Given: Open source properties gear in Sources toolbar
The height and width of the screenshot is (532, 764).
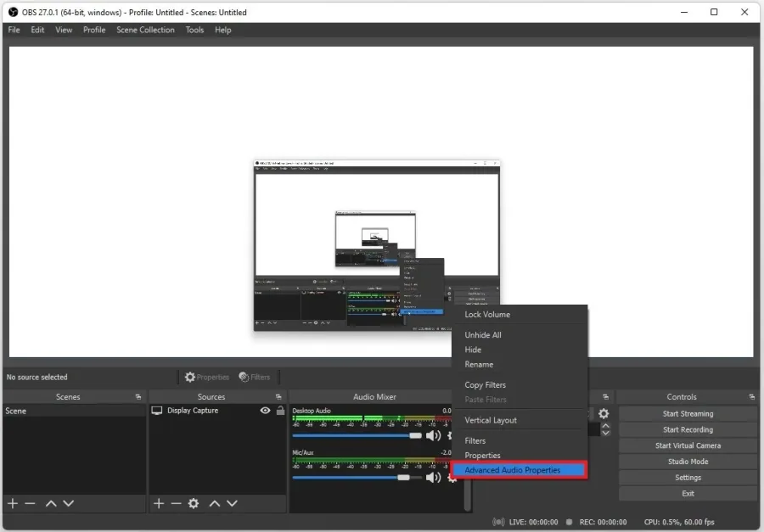Looking at the screenshot, I should coord(194,503).
